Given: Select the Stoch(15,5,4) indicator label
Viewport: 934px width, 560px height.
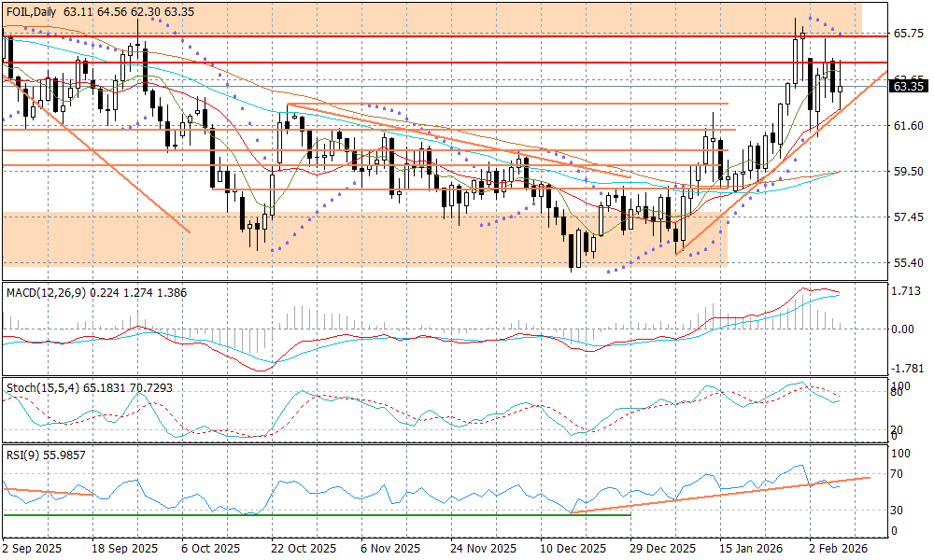Looking at the screenshot, I should point(43,386).
